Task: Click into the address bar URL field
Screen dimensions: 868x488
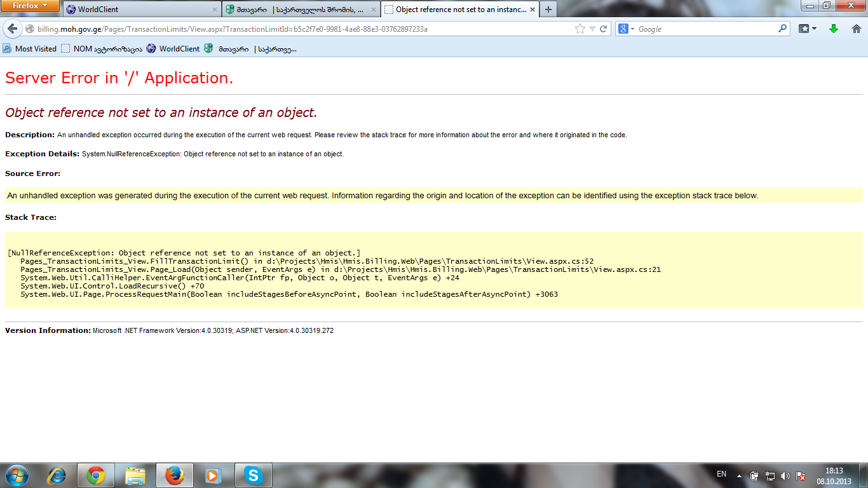Action: 299,29
